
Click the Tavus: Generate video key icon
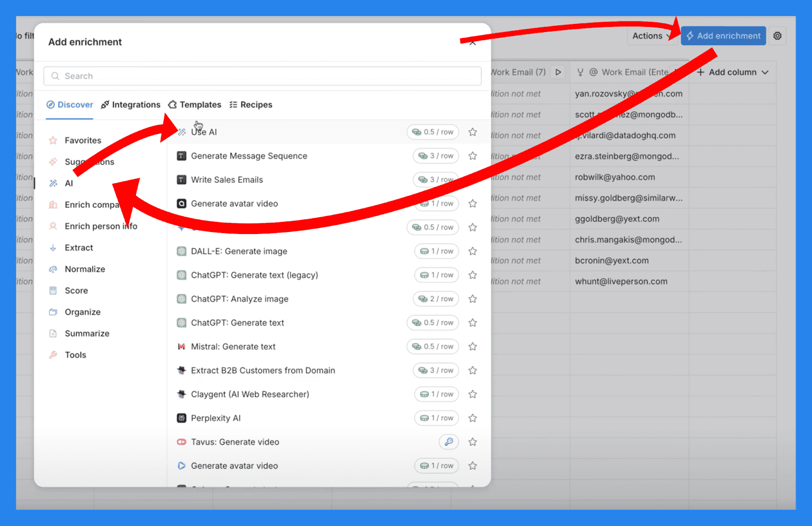[449, 442]
